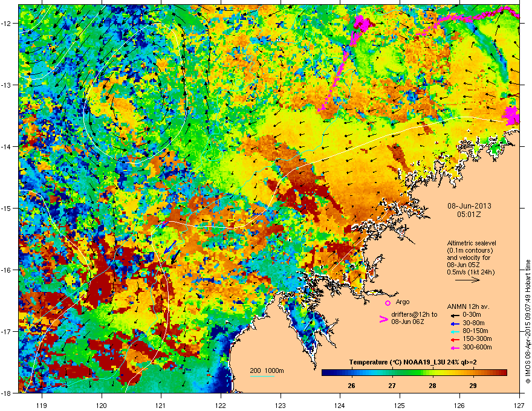Click the colorbar tick label '26'
The height and width of the screenshot is (411, 532).
[x=351, y=386]
